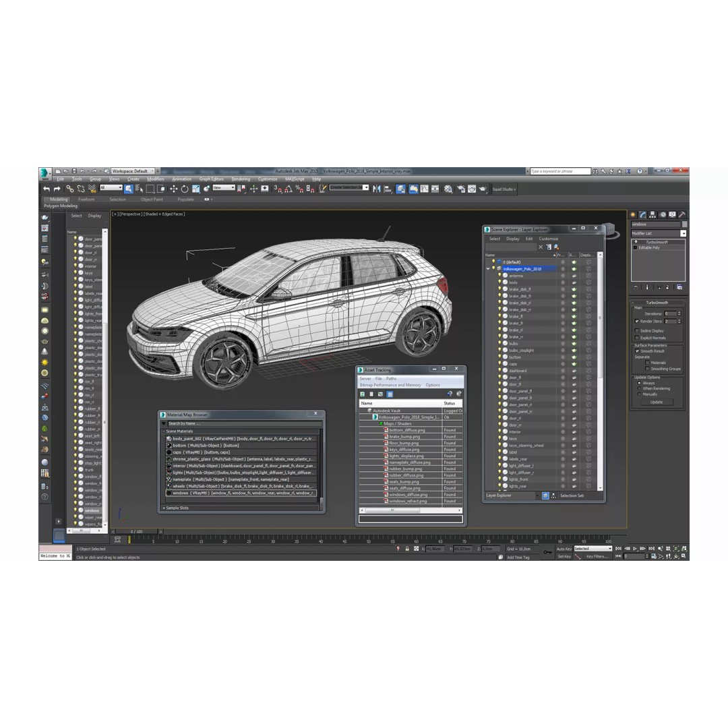Toggle the Angle Snap icon
The width and height of the screenshot is (728, 728).
[x=289, y=189]
